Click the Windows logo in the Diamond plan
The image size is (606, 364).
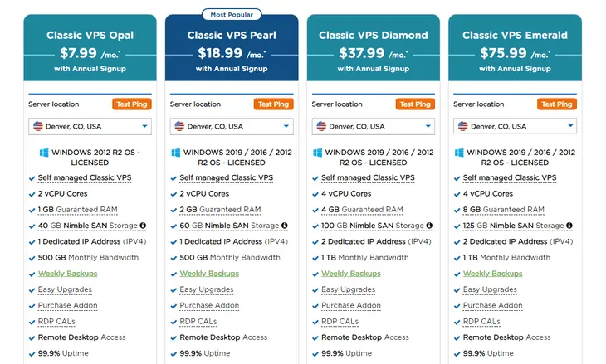tap(317, 153)
